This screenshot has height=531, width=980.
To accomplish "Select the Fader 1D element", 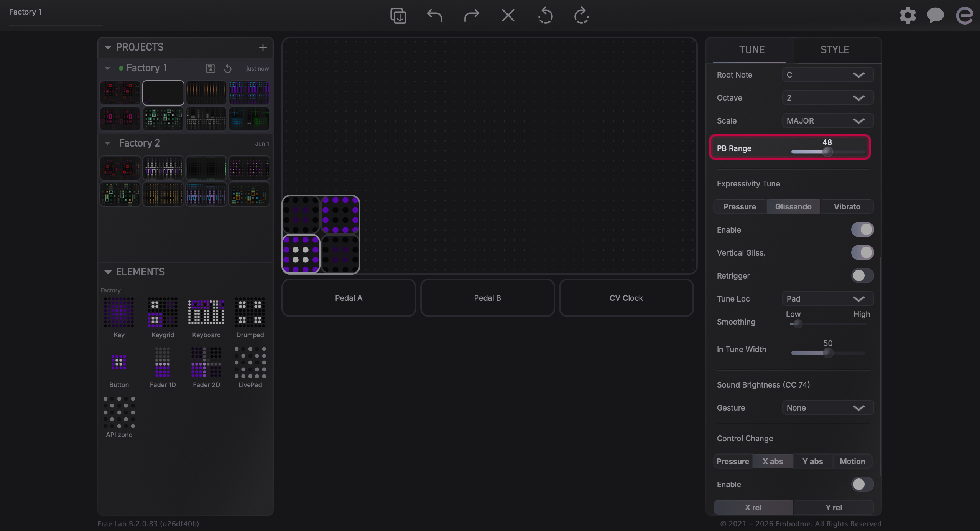I will (163, 368).
